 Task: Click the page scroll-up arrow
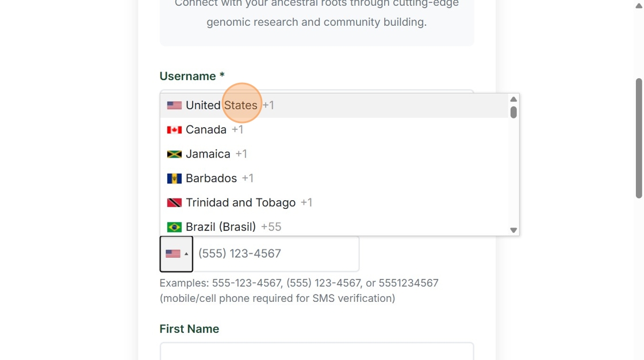click(x=639, y=5)
